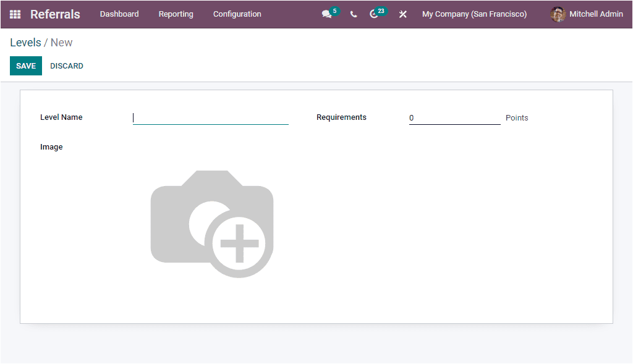Viewport: 633px width, 364px height.
Task: Open the Conversations messaging icon
Action: [326, 14]
